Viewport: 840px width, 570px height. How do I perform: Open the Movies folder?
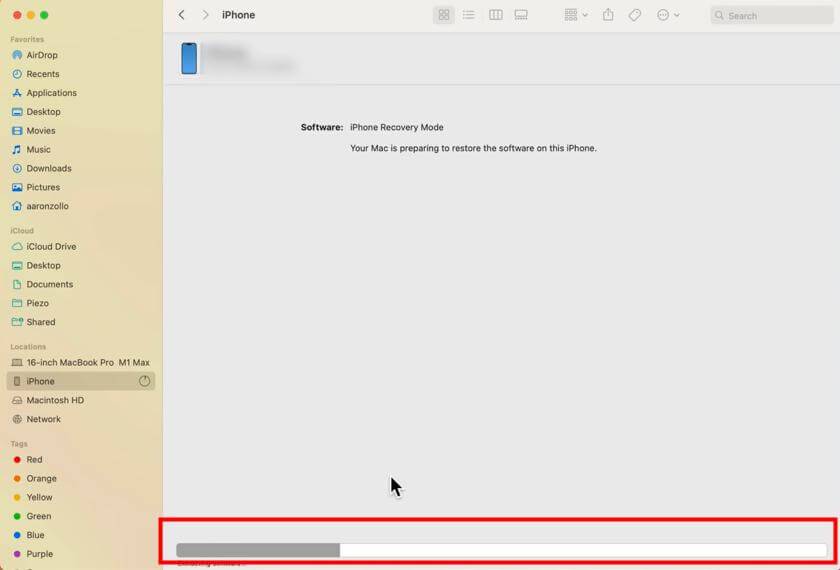[x=80, y=131]
